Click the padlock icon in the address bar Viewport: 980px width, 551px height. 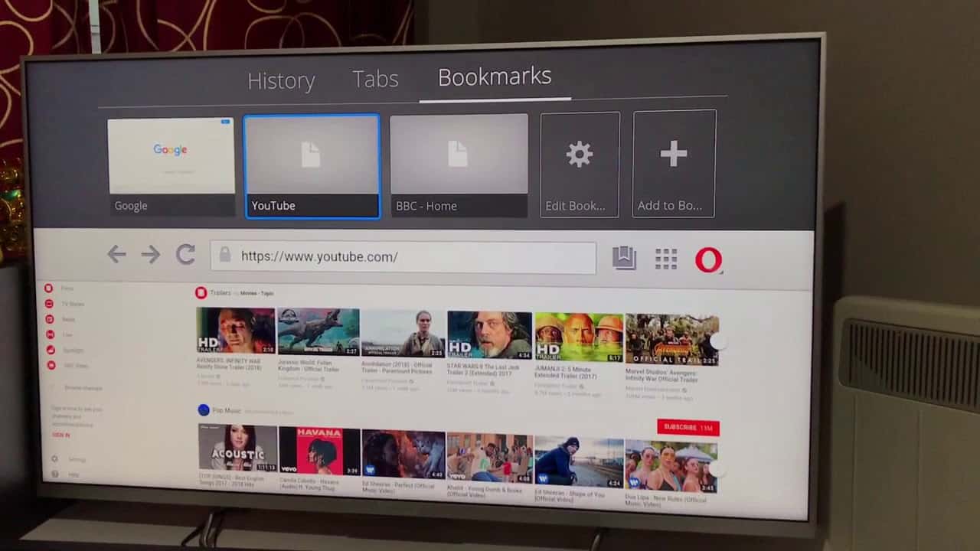pos(225,256)
